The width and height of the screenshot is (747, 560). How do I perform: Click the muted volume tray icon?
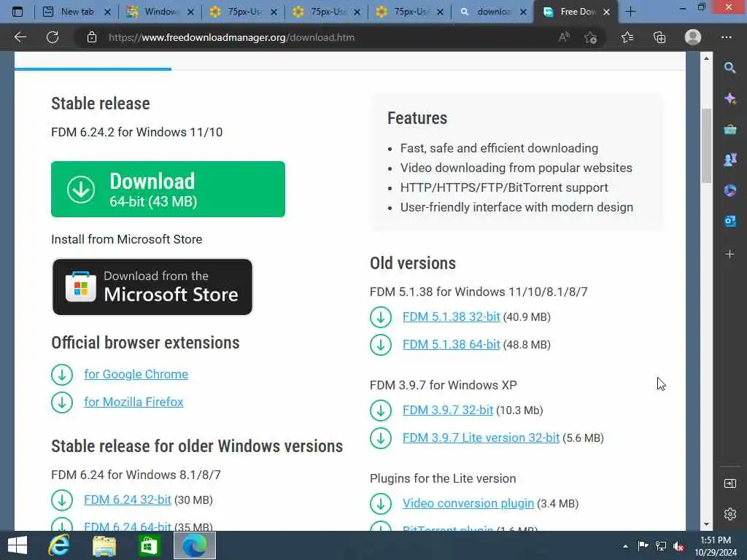(678, 546)
